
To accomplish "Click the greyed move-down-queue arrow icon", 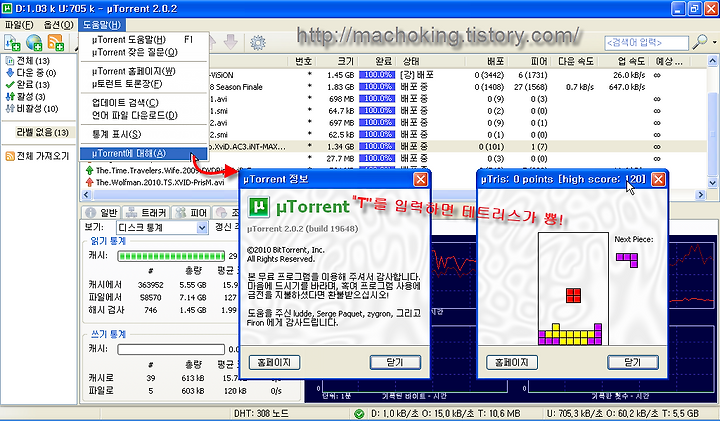I will click(231, 42).
